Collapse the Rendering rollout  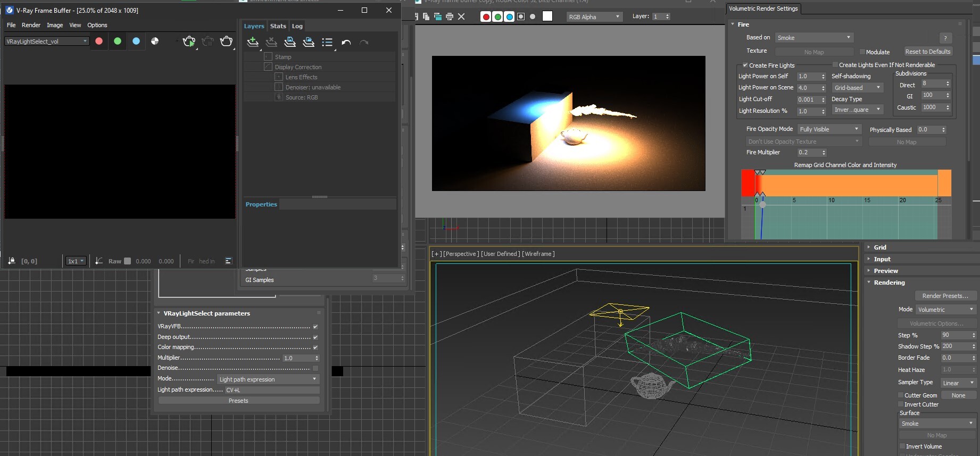[888, 283]
